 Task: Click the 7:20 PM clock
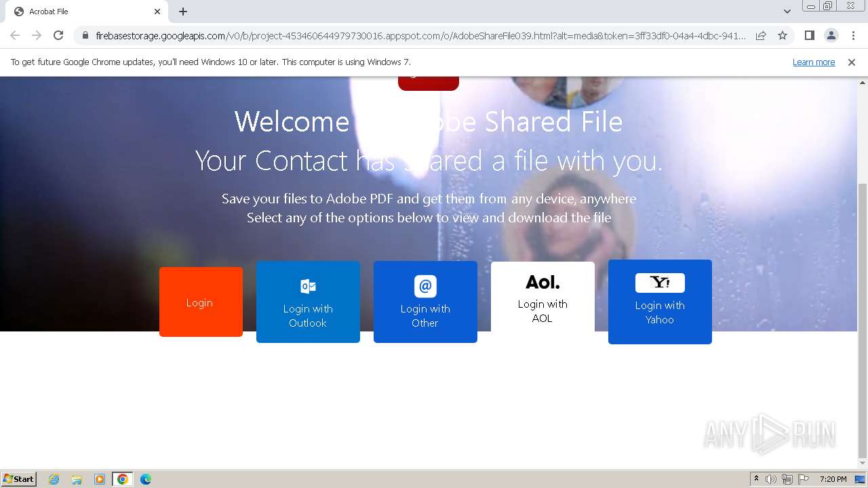[x=833, y=479]
